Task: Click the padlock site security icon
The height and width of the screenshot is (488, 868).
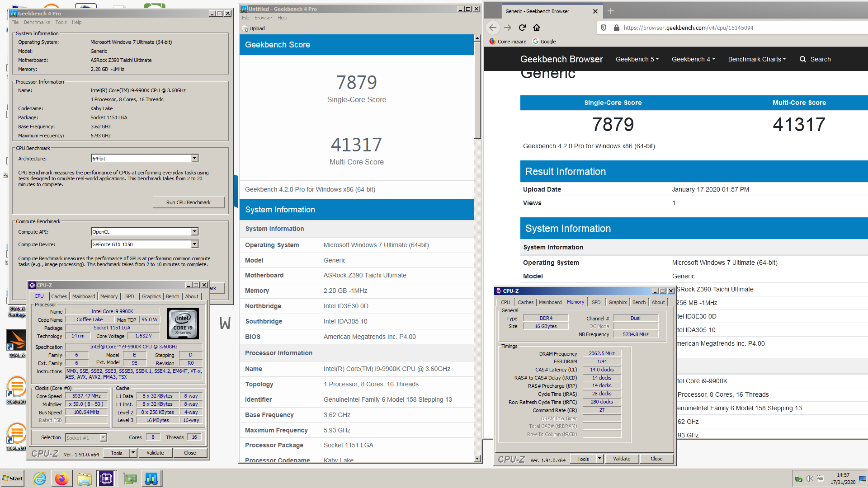Action: click(x=616, y=28)
